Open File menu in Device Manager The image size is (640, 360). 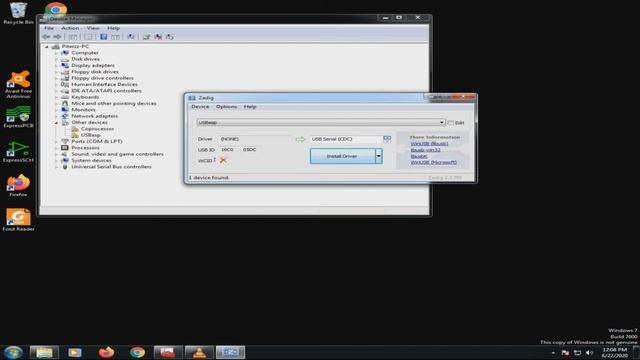click(x=49, y=28)
